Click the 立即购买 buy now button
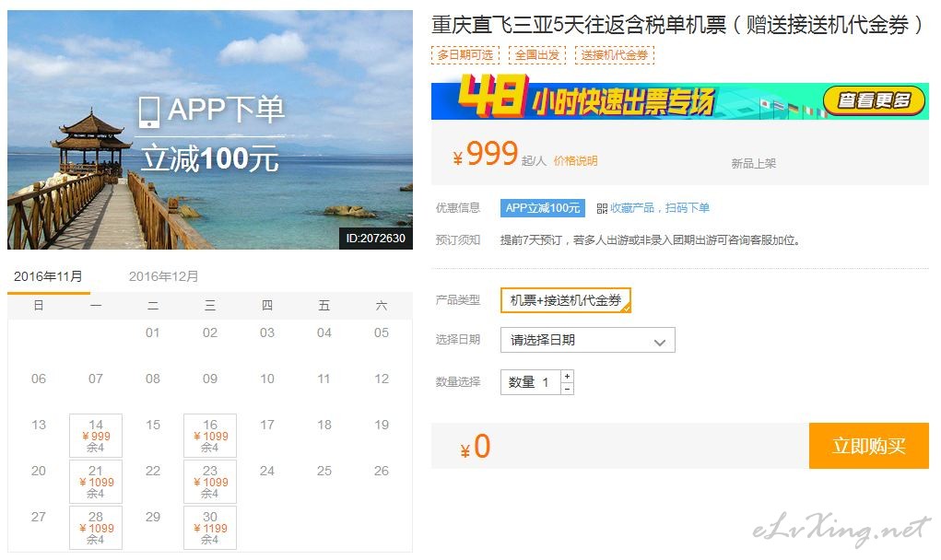Screen dimensions: 941x560 tap(868, 446)
